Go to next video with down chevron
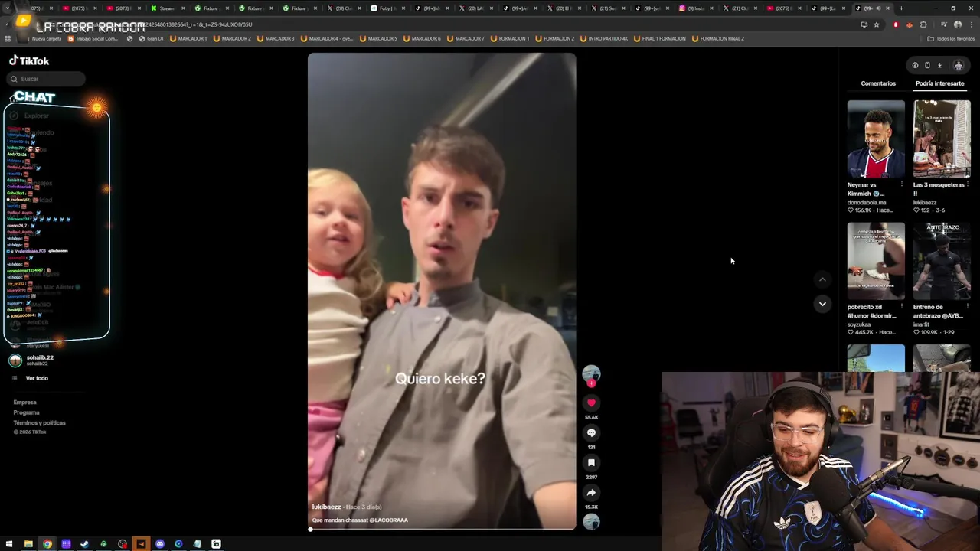980x551 pixels. click(x=822, y=304)
